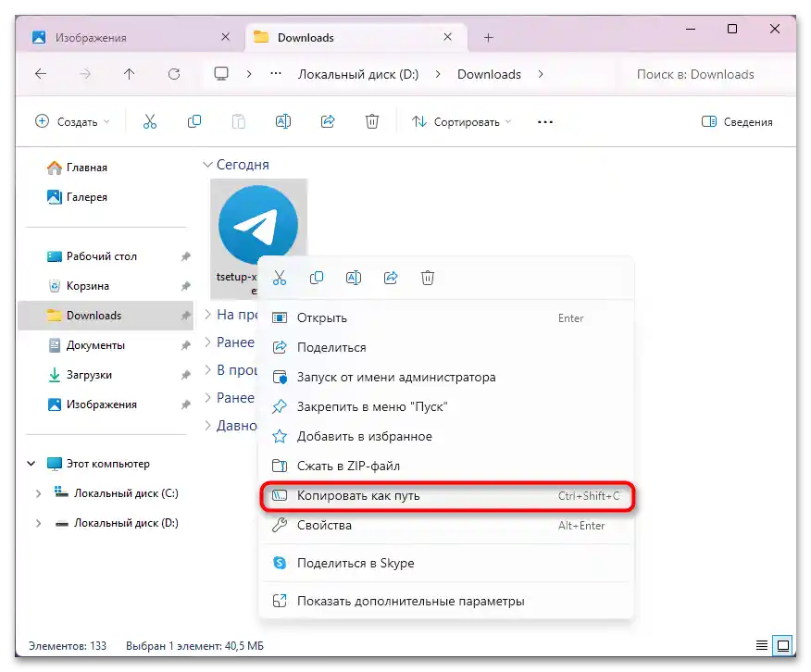
Task: Open 'Корзина' from the sidebar
Action: tap(88, 285)
